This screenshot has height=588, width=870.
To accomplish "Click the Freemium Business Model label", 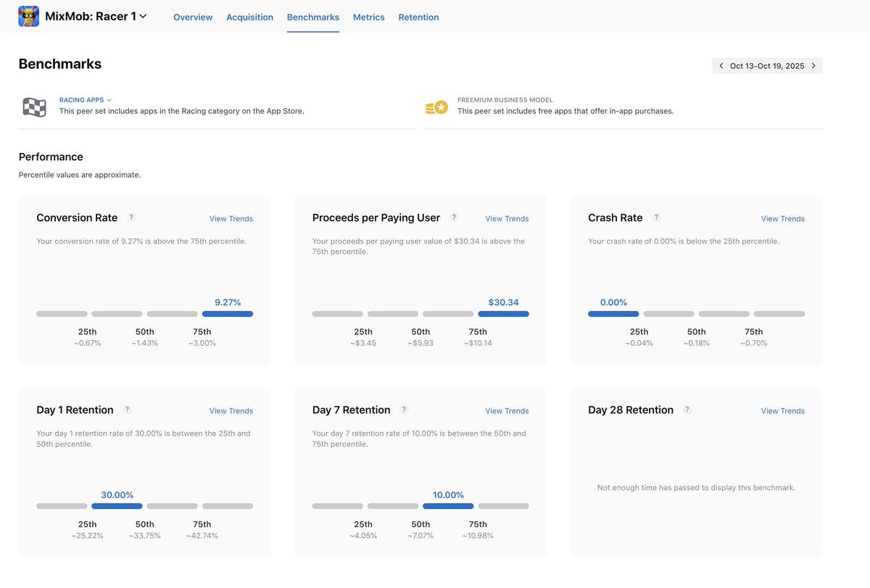I will 505,100.
